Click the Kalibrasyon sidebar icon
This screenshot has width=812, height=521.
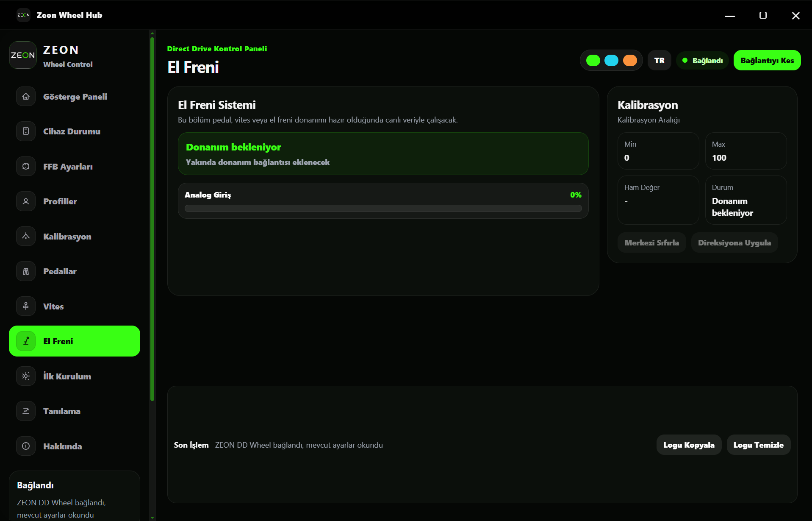pos(26,237)
